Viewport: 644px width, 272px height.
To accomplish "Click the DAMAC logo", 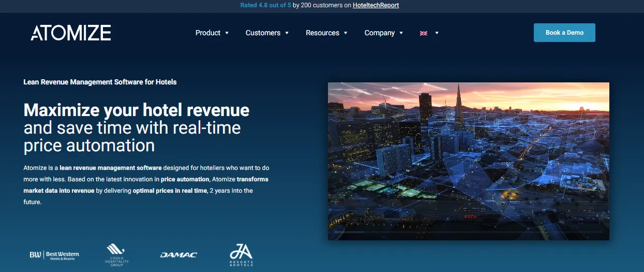I will point(178,255).
